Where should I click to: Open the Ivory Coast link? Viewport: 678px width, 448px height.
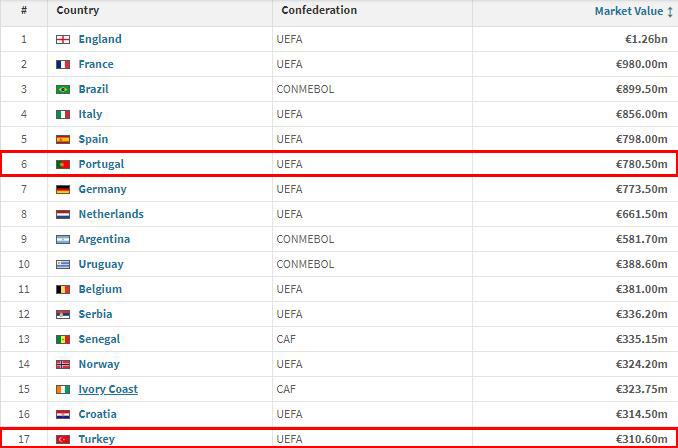point(108,390)
